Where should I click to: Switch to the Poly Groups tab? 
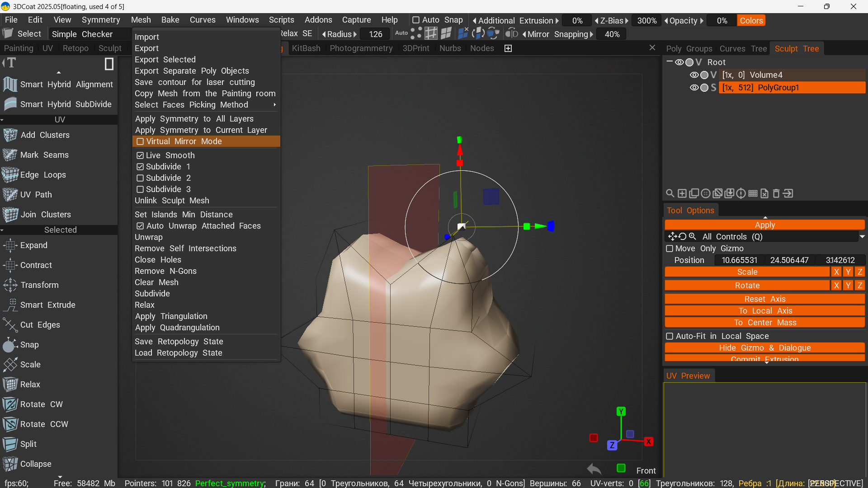click(689, 49)
